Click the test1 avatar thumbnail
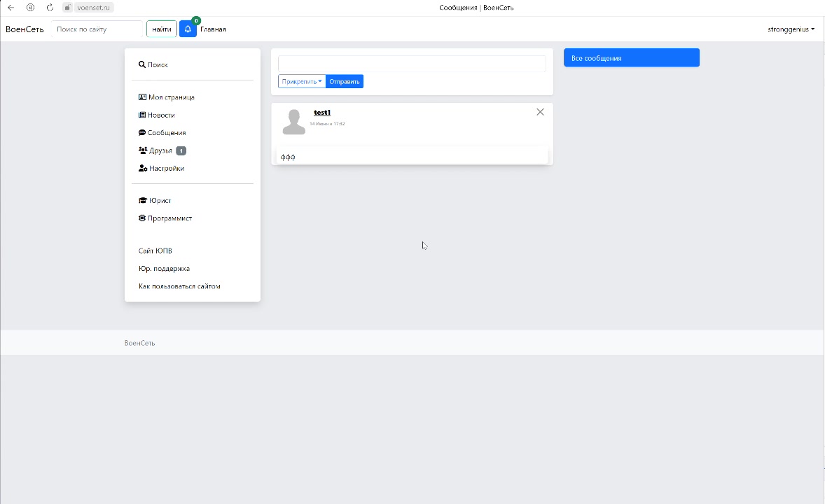The width and height of the screenshot is (825, 504). 294,122
